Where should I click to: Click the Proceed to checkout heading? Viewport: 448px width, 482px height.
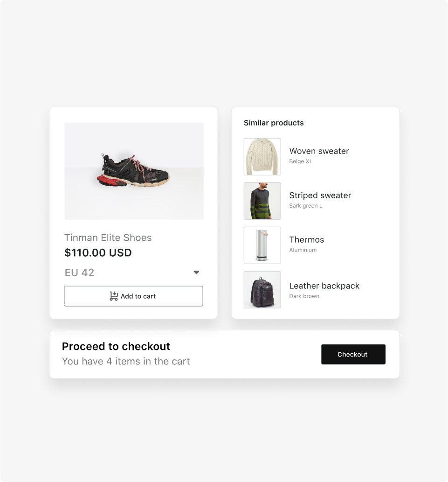click(116, 347)
